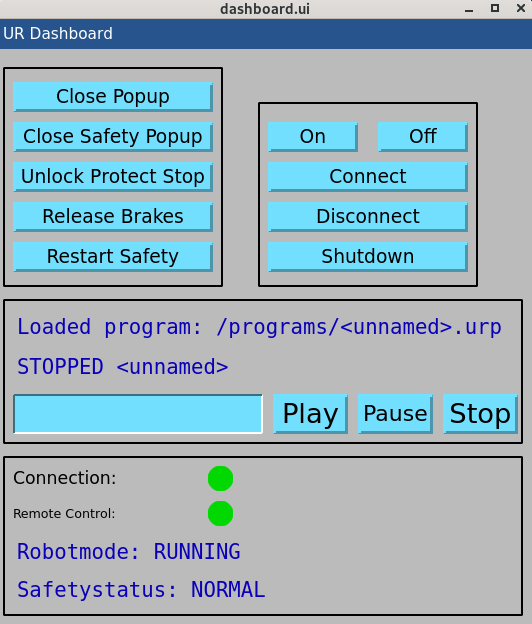Activate Release Brakes button
Viewport: 532px width, 624px height.
[x=113, y=216]
